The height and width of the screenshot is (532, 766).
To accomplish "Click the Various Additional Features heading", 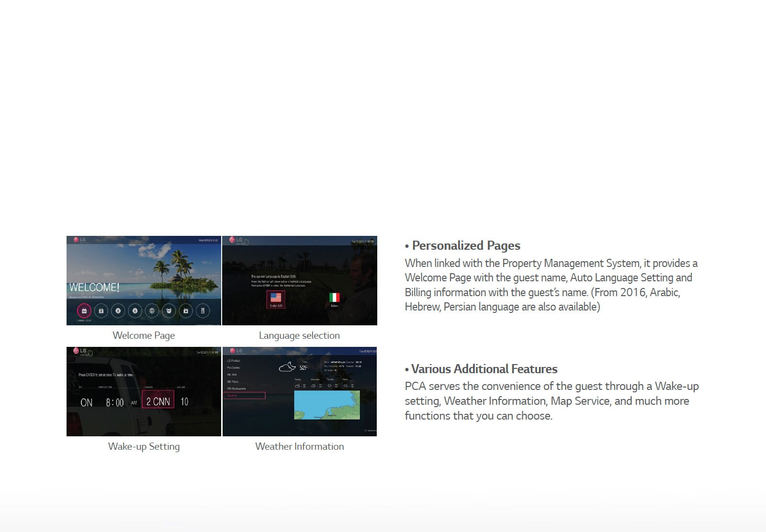I will pos(484,369).
